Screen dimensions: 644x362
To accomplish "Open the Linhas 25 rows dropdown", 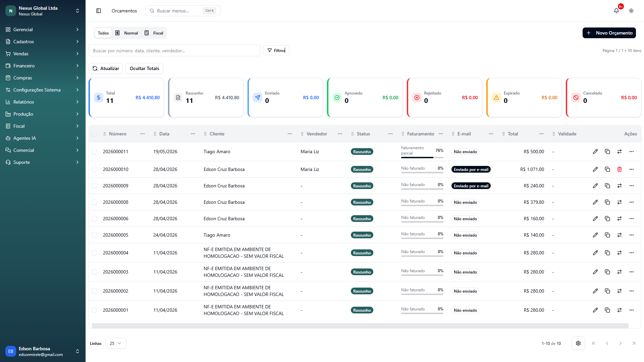I will (116, 343).
